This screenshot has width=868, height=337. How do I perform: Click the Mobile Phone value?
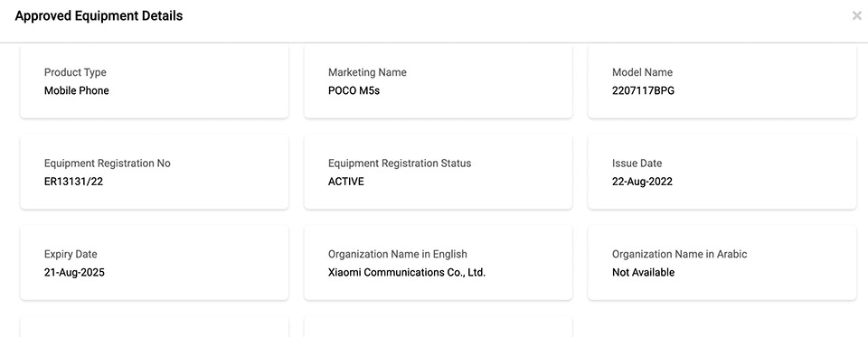coord(76,90)
